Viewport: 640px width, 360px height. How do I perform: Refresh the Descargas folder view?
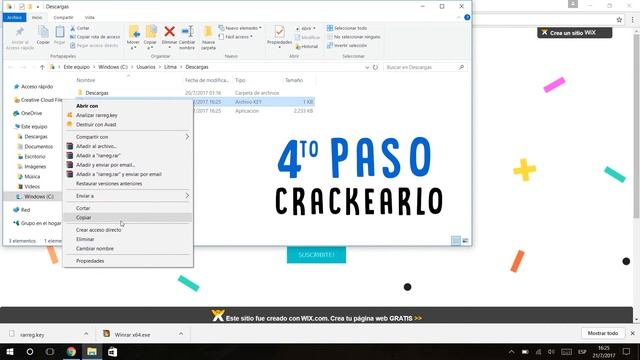[x=376, y=67]
